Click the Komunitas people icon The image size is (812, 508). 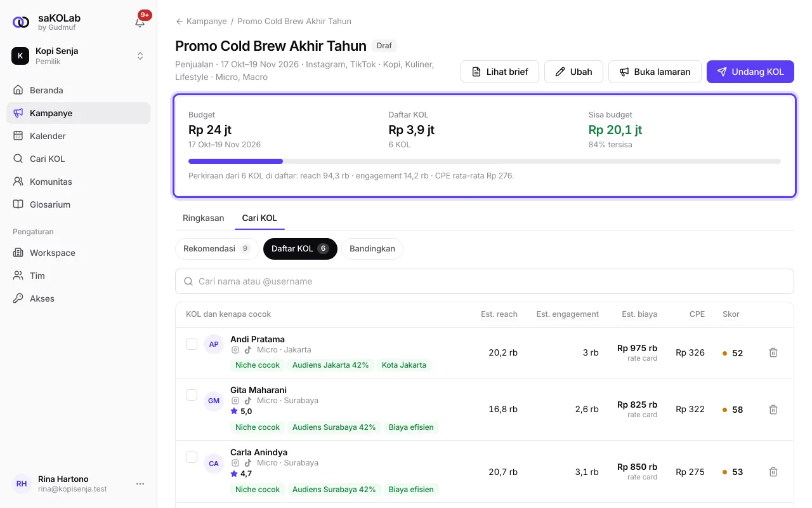pyautogui.click(x=18, y=182)
